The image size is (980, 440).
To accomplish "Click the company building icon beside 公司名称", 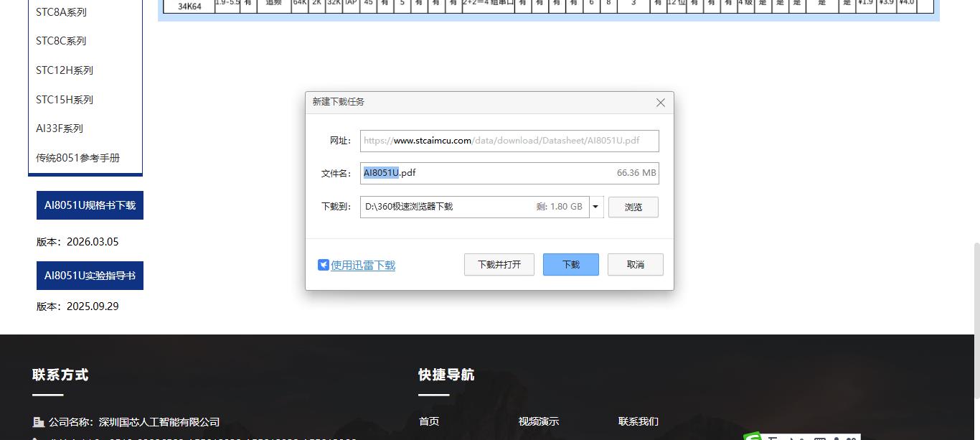I will click(39, 422).
